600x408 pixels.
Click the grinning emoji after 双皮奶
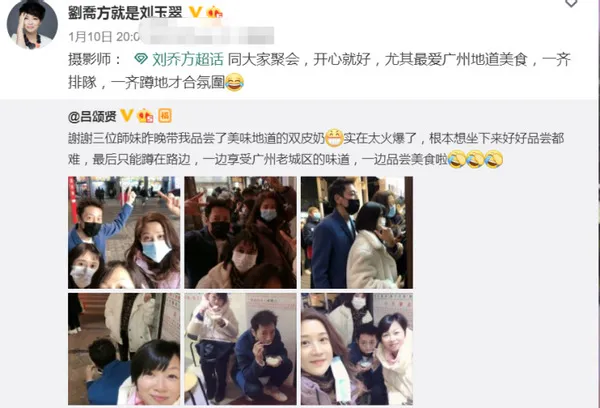[x=334, y=138]
